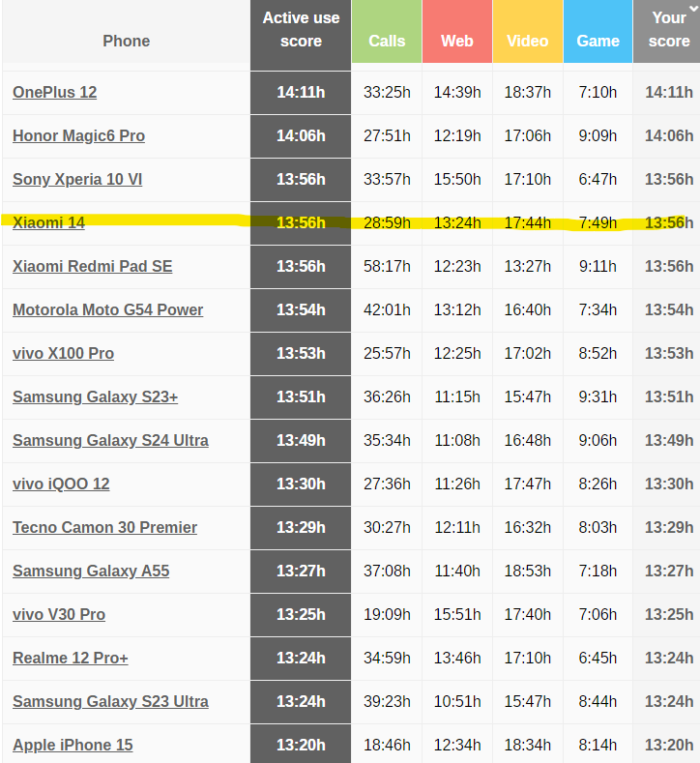
Task: Select the vivo X100 Pro link
Action: (x=63, y=354)
